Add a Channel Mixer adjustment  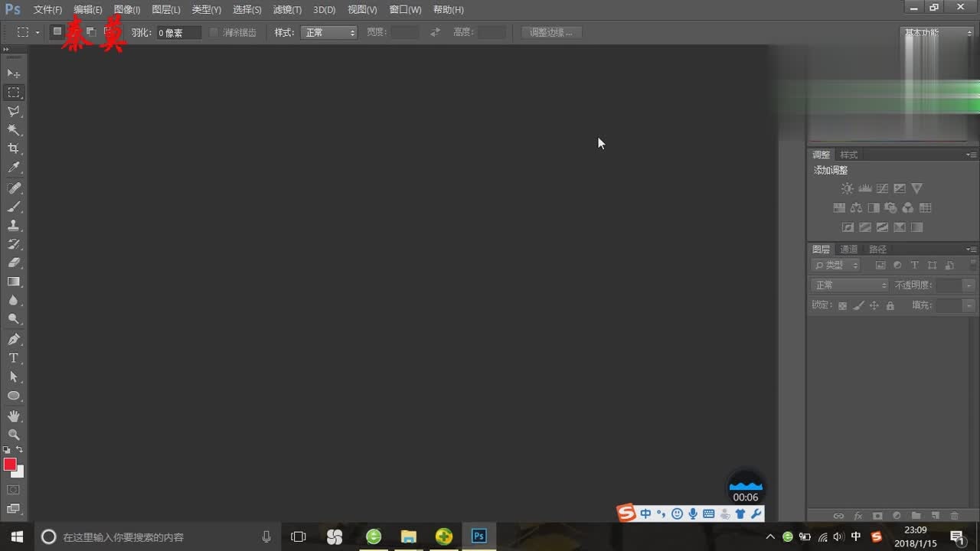(x=908, y=208)
